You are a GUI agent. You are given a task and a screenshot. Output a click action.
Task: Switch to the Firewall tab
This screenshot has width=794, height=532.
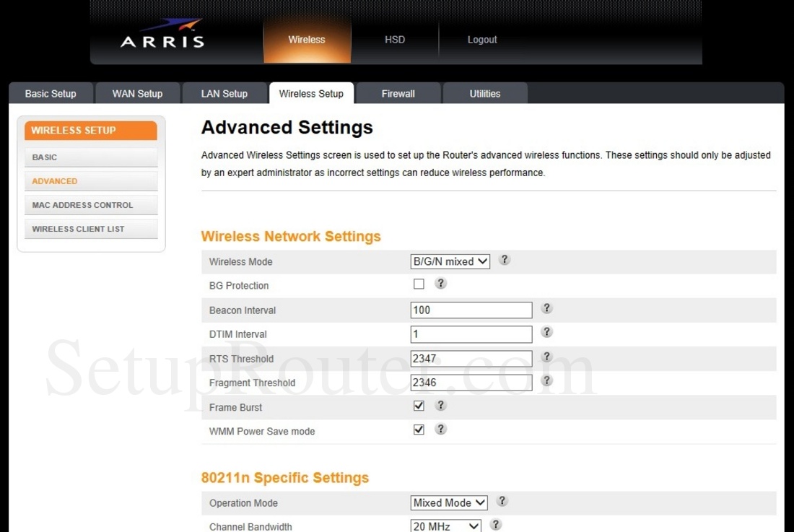click(x=398, y=93)
